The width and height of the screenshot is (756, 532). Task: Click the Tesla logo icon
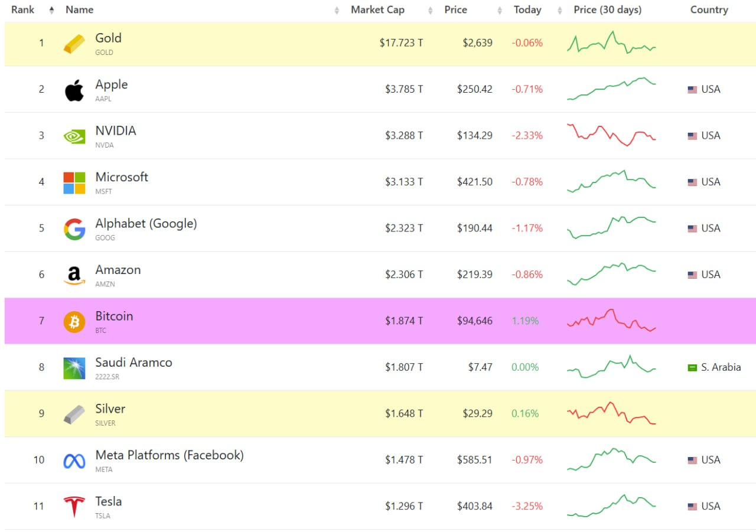click(x=74, y=507)
